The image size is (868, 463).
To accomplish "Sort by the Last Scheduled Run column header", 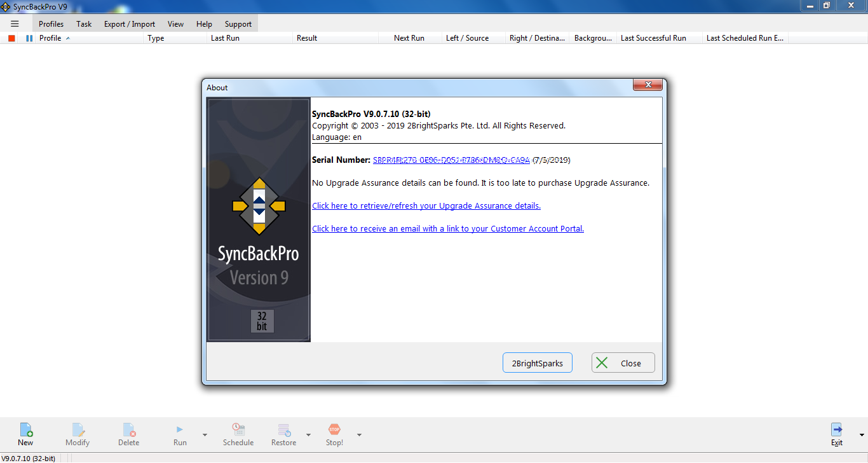I will tap(745, 38).
